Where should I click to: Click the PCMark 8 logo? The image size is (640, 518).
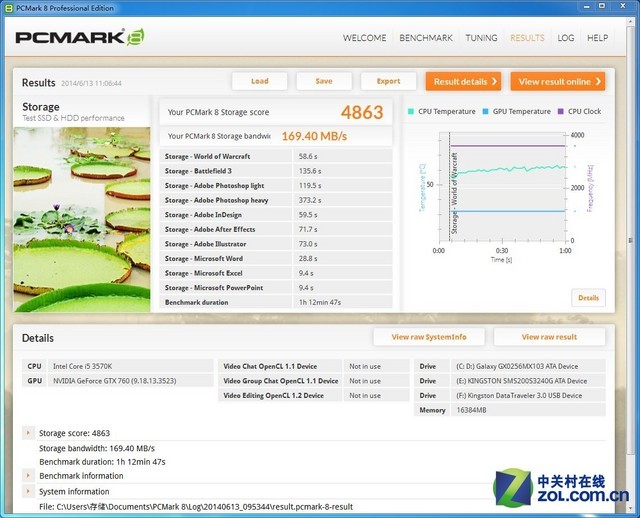coord(80,37)
